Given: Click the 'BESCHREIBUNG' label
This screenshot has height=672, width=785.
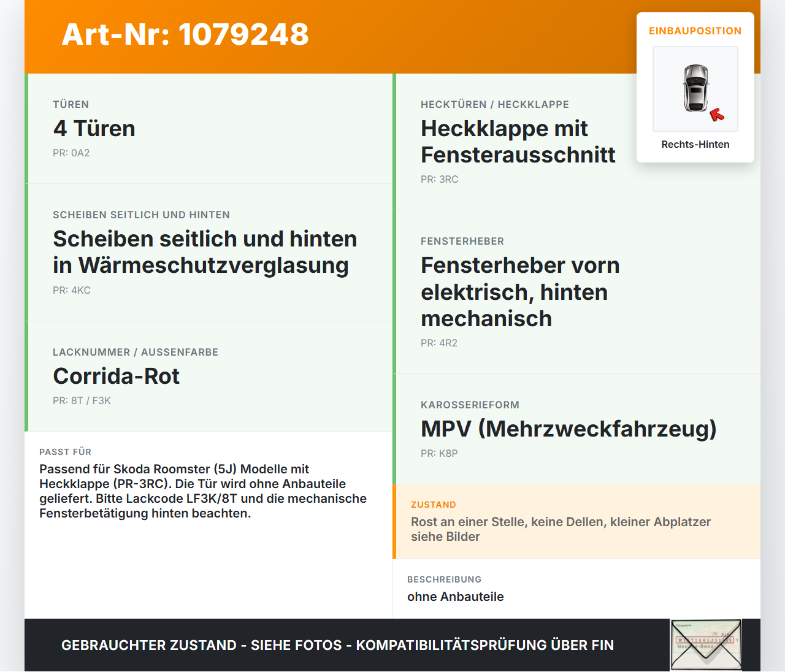Looking at the screenshot, I should tap(445, 580).
